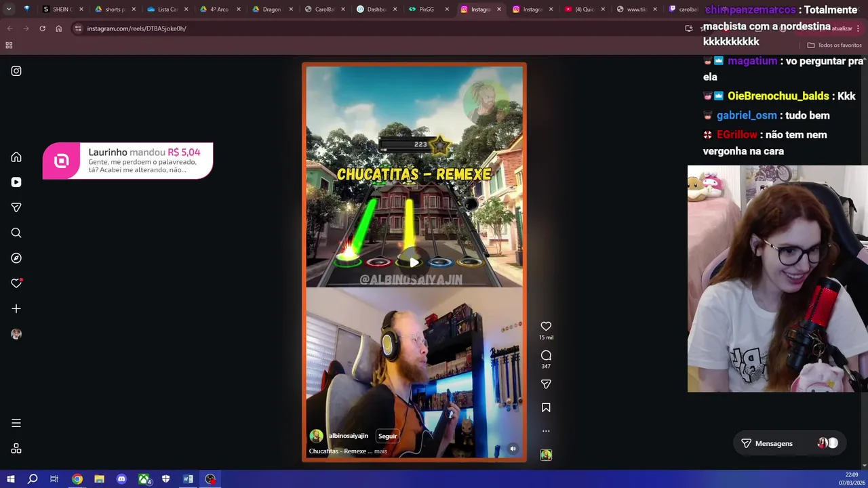Viewport: 868px width, 488px height.
Task: Open File Explorer from taskbar
Action: pyautogui.click(x=99, y=479)
